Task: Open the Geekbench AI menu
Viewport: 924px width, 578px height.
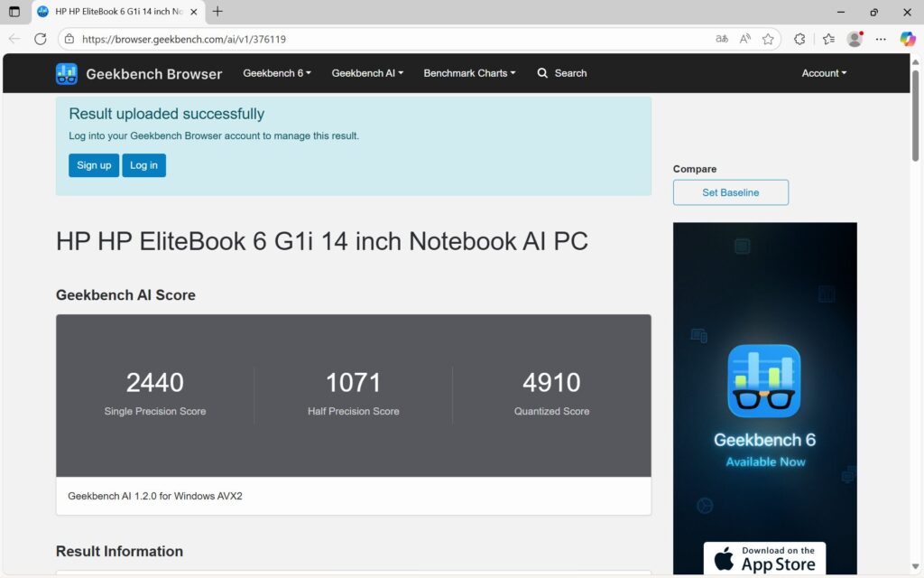Action: [x=366, y=73]
